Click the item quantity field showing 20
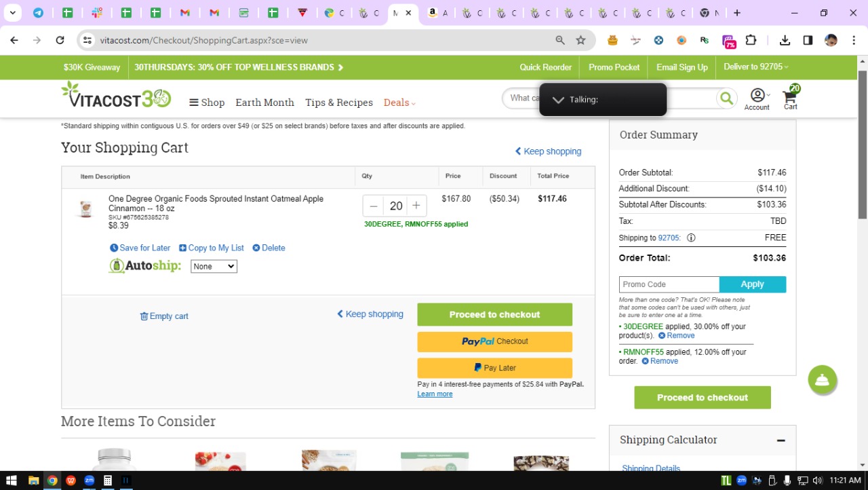 coord(396,206)
